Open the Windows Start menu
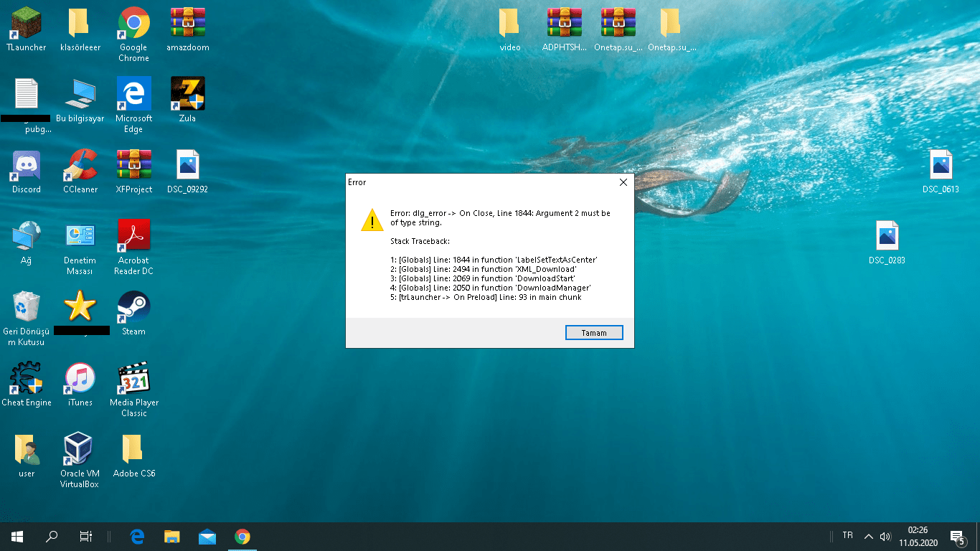This screenshot has width=980, height=551. tap(17, 537)
